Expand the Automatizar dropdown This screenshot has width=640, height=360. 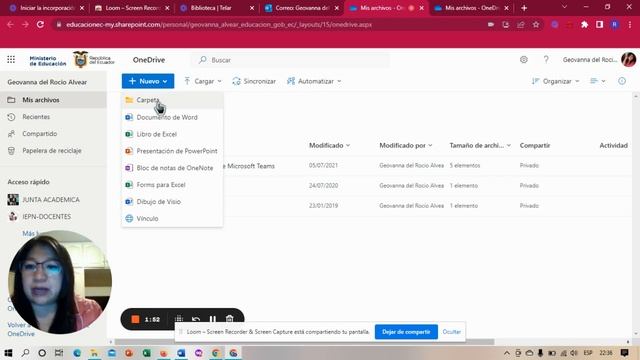[x=314, y=81]
